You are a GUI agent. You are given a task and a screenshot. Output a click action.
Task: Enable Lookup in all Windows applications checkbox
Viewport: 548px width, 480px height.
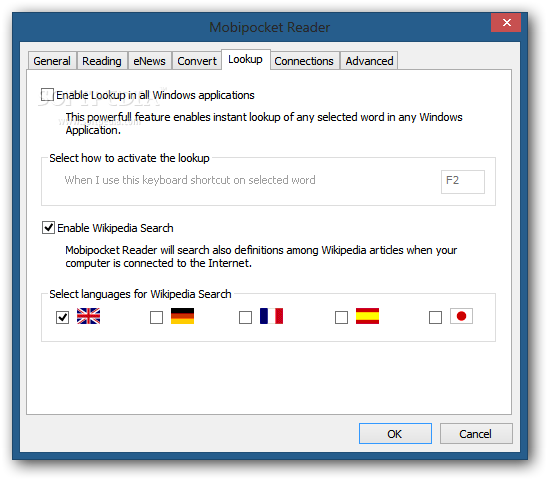pos(47,95)
